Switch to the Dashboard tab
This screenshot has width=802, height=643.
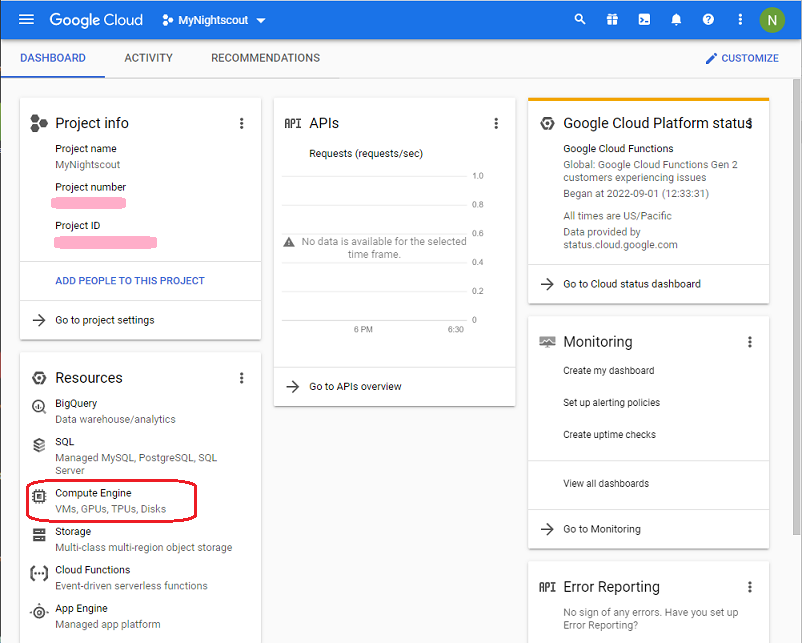[x=53, y=58]
